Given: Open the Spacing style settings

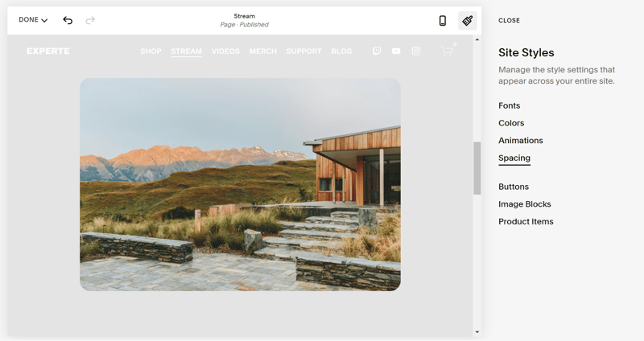Looking at the screenshot, I should [514, 158].
